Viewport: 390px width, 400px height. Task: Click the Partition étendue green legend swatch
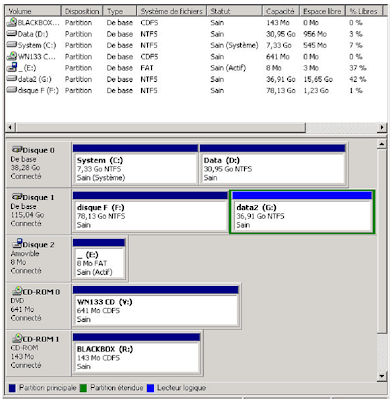coord(83,388)
